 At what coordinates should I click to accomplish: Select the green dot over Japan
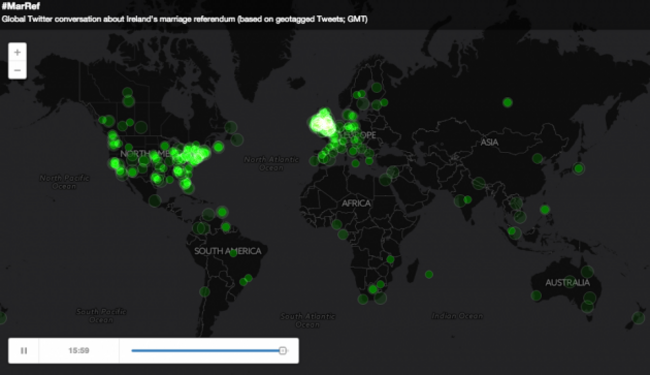click(x=579, y=168)
